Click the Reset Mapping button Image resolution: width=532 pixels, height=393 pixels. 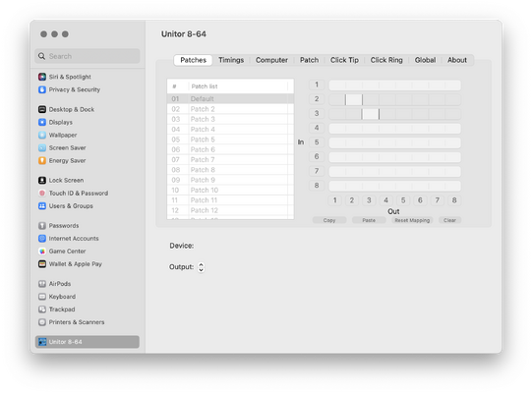pos(412,220)
